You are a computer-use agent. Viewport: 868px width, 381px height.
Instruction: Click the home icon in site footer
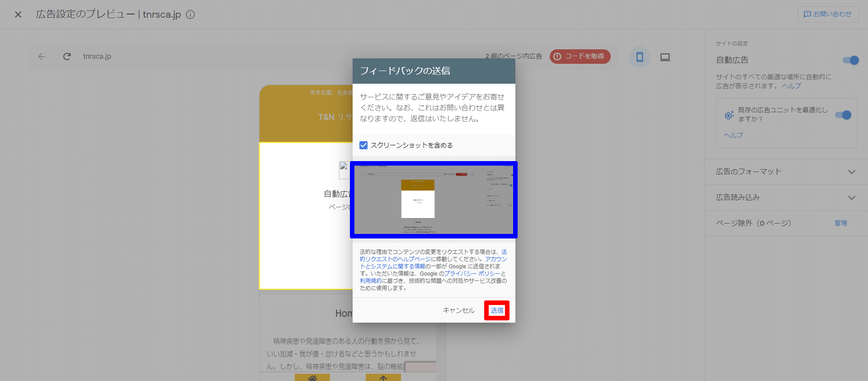point(312,377)
